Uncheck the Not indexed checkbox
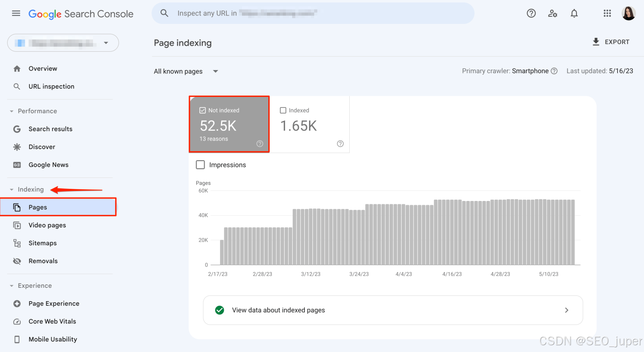This screenshot has height=352, width=644. 203,110
